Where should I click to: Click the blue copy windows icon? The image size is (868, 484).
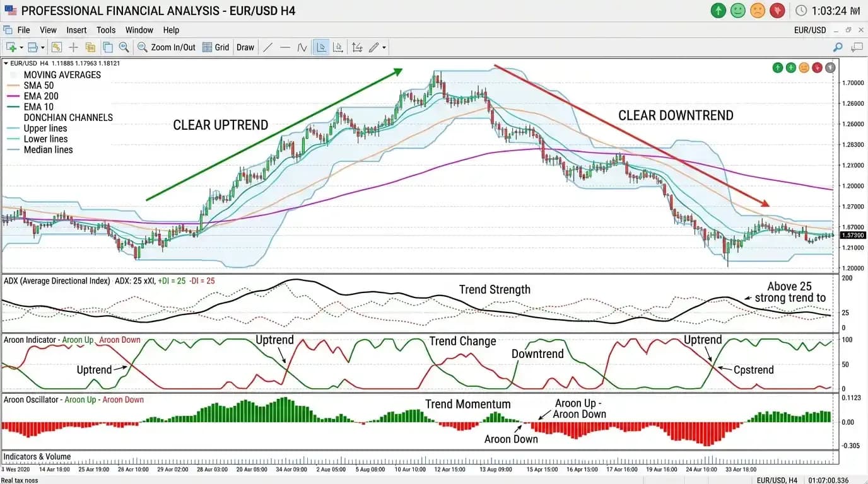(108, 47)
